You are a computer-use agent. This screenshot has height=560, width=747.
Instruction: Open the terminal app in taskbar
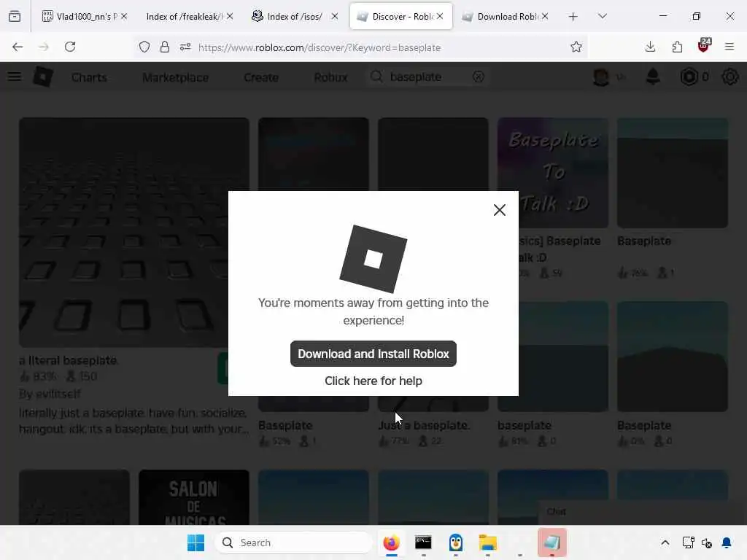[423, 542]
